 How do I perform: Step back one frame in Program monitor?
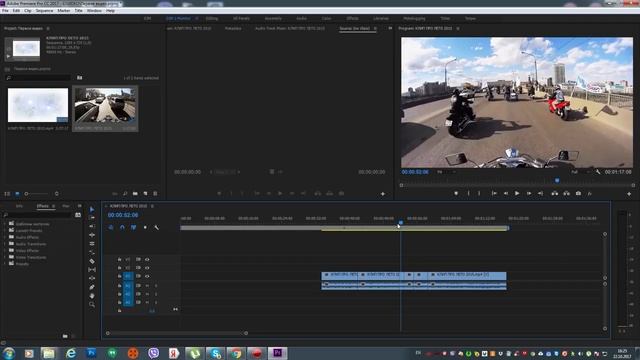click(506, 193)
